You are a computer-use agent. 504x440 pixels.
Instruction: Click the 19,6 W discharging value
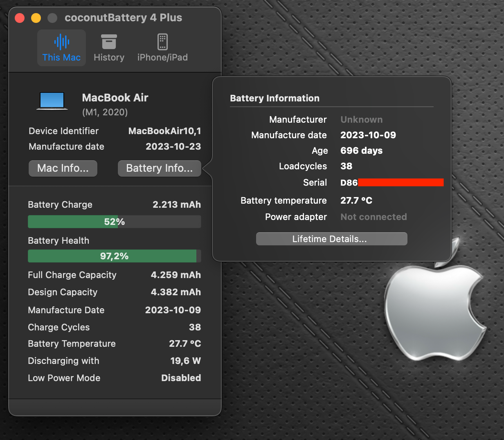coord(186,361)
